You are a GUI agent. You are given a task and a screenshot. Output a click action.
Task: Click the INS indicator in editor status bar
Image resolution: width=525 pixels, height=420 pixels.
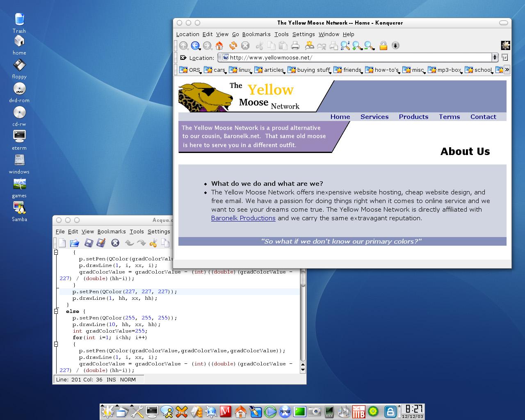[111, 380]
